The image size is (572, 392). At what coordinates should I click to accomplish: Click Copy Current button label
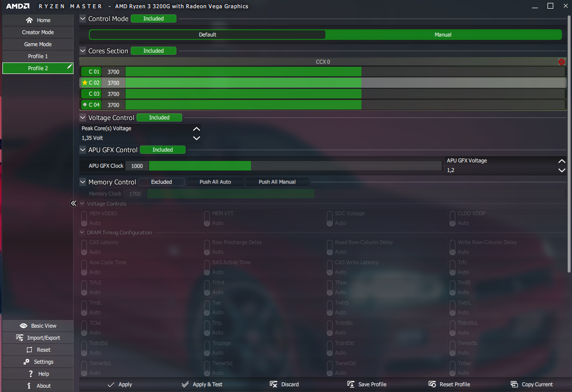(537, 384)
